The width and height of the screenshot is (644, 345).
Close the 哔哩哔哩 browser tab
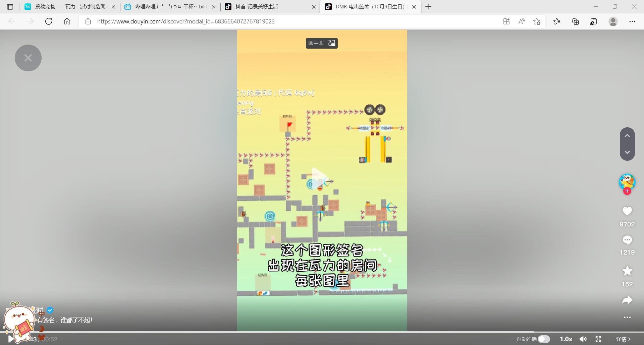coord(214,7)
